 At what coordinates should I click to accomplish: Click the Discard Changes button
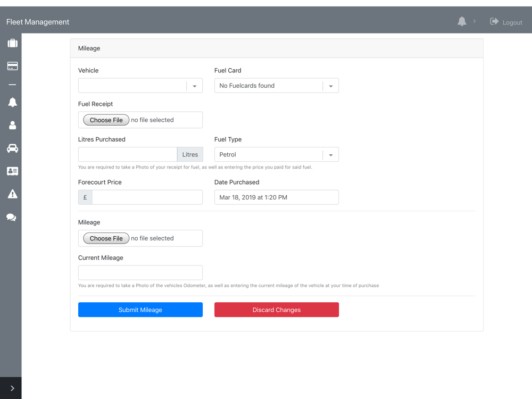coord(276,310)
